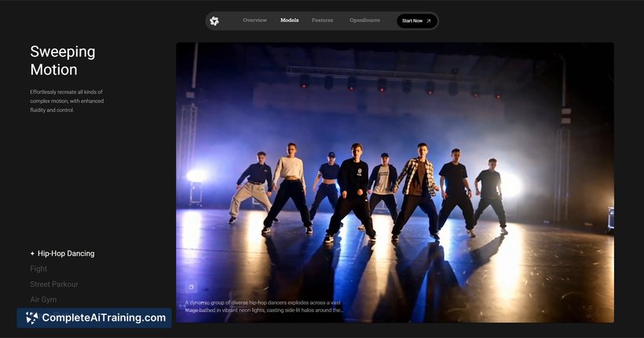This screenshot has width=644, height=338.
Task: Click the Start Now button
Action: (416, 21)
